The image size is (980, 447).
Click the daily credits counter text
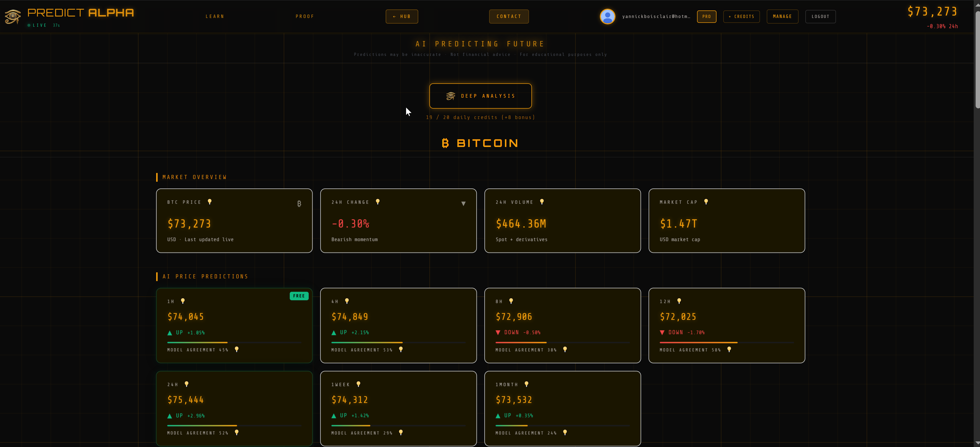click(x=480, y=117)
